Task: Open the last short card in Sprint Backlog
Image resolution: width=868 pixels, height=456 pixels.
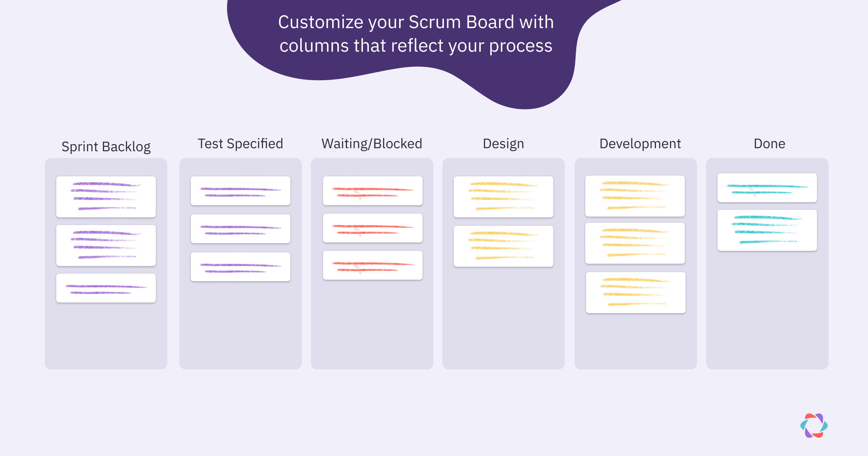Action: click(x=106, y=288)
